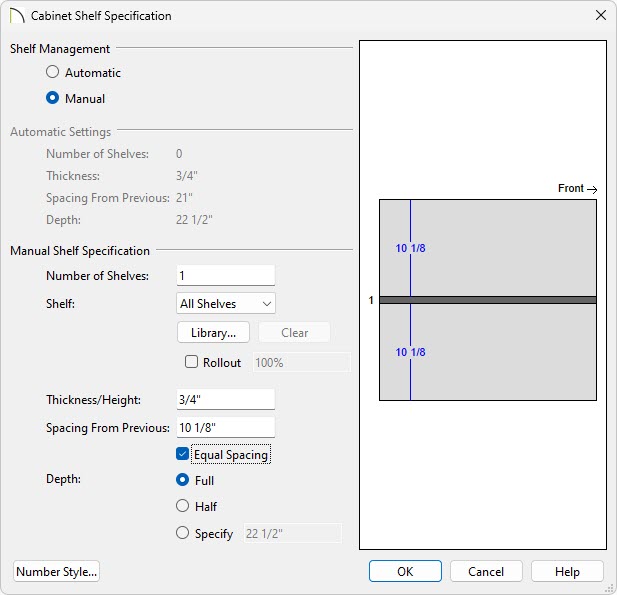Edit Spacing From Previous value
Viewport: 617px width, 595px height.
pos(225,428)
